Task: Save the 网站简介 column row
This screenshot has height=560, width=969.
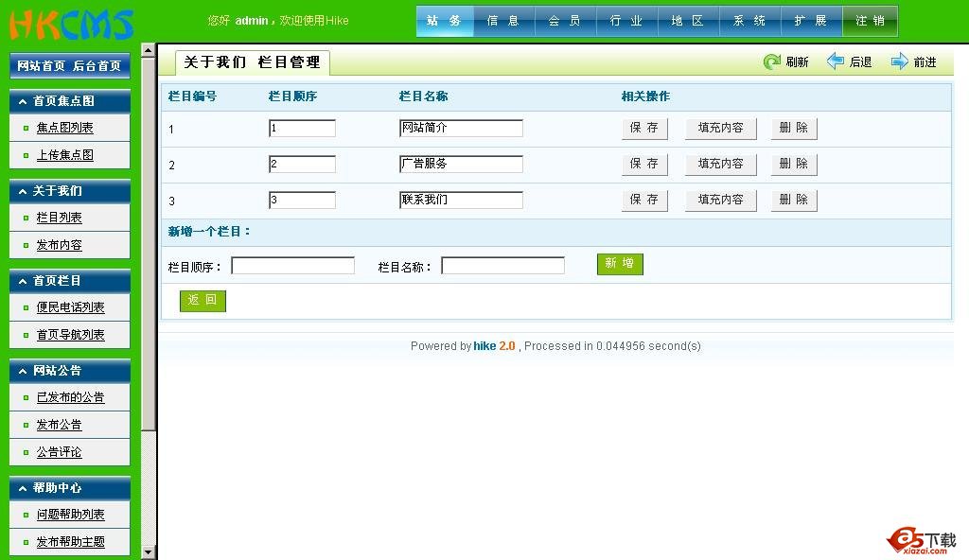Action: [x=644, y=129]
